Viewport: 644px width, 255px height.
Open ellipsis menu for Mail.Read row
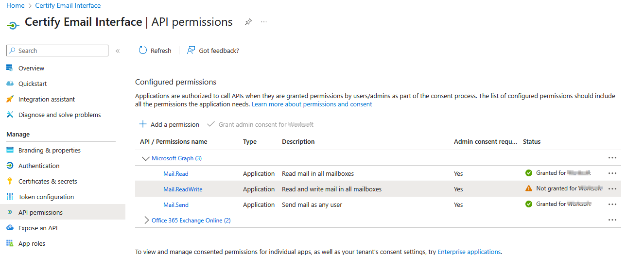(612, 173)
